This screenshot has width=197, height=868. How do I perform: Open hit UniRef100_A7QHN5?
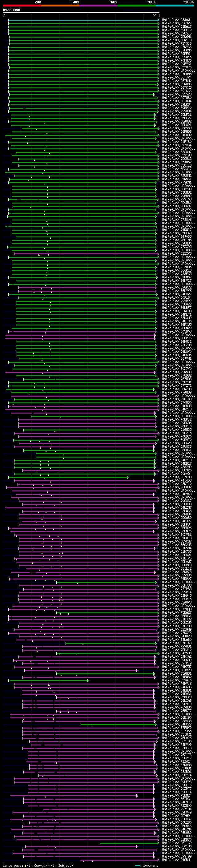[177, 74]
